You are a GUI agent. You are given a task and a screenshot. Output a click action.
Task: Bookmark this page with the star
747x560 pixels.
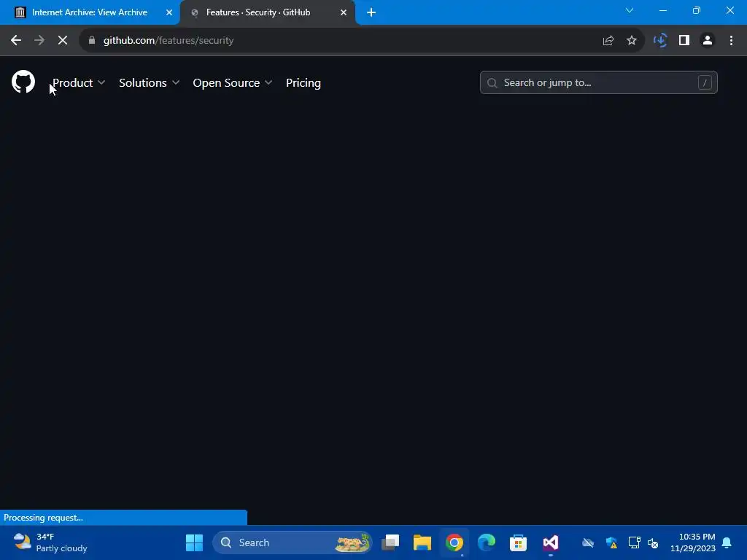click(632, 41)
